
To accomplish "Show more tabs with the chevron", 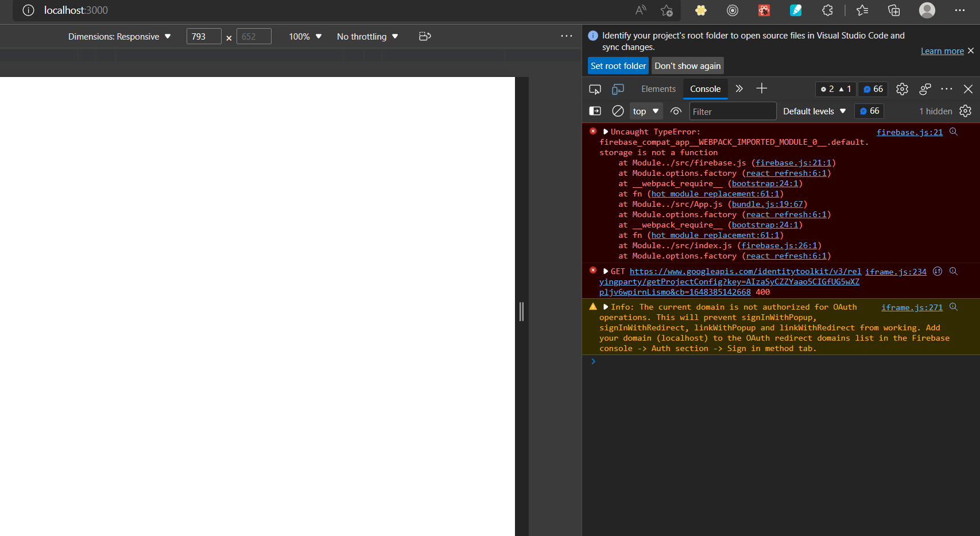I will click(739, 88).
